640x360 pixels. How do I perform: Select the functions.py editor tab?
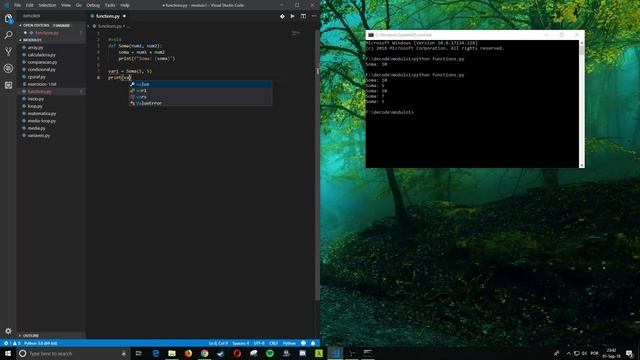coord(108,16)
